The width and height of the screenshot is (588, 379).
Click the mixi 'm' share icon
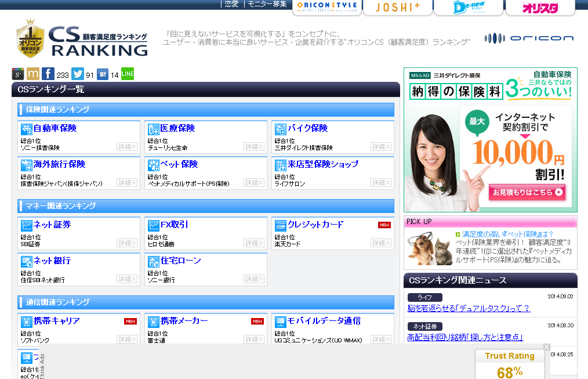pyautogui.click(x=33, y=74)
